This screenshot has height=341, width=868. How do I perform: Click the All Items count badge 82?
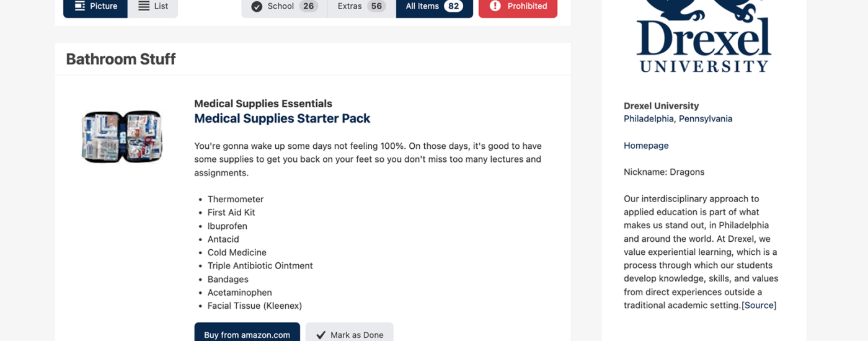453,6
